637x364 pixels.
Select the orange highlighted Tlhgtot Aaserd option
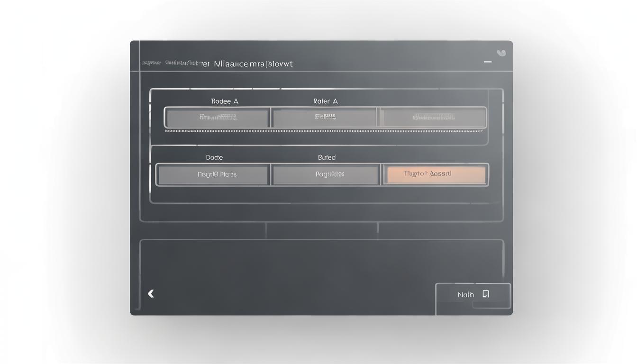click(x=434, y=174)
